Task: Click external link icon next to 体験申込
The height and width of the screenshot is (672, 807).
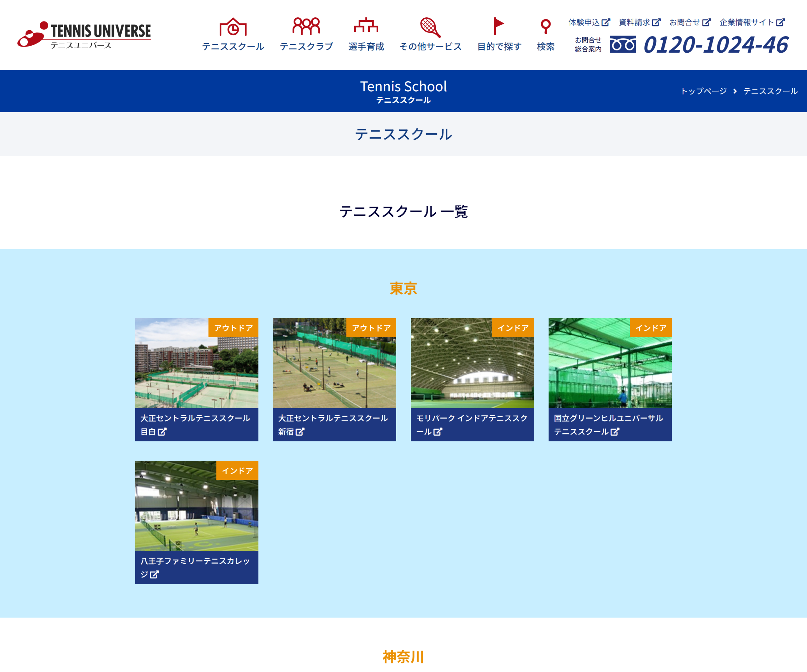Action: [x=606, y=22]
